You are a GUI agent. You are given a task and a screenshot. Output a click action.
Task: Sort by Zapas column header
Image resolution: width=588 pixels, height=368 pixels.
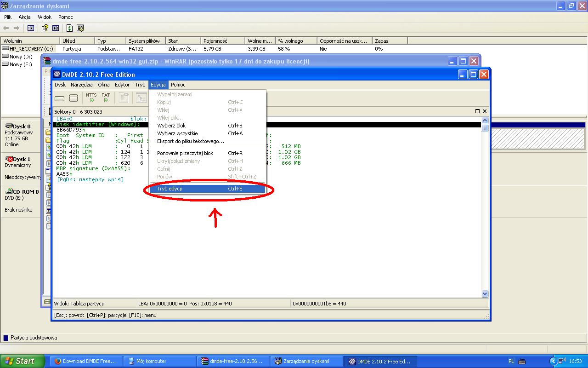(390, 40)
